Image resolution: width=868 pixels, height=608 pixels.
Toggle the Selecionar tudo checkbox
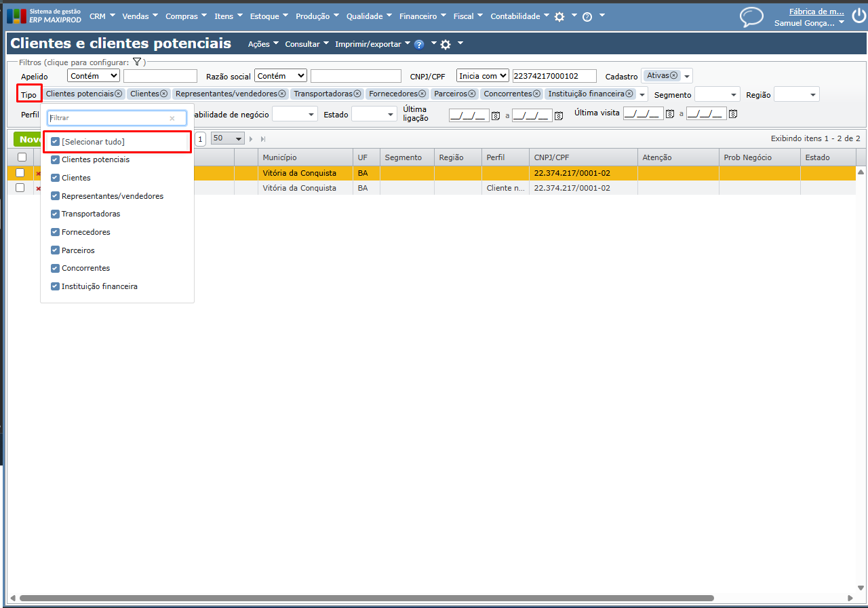pyautogui.click(x=56, y=142)
